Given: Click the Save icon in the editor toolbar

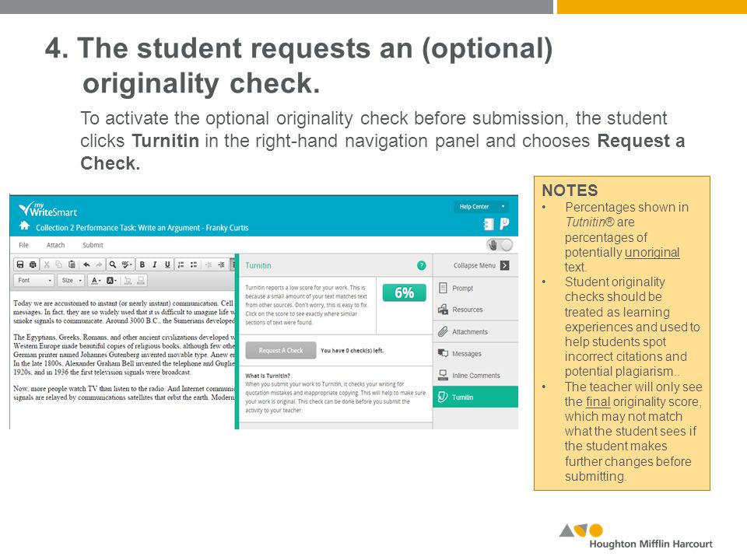Looking at the screenshot, I should (20, 264).
